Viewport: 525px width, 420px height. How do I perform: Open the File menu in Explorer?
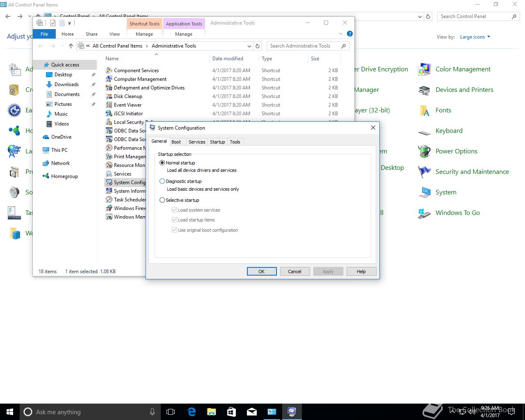[x=44, y=34]
